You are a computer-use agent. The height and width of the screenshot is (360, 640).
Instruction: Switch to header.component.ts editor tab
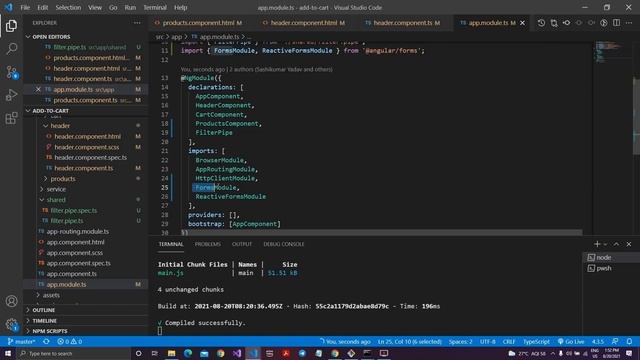coord(403,23)
